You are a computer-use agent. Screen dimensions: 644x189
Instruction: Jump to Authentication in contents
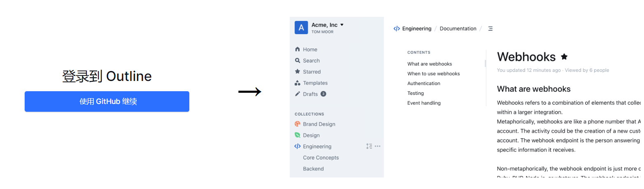[x=424, y=83]
